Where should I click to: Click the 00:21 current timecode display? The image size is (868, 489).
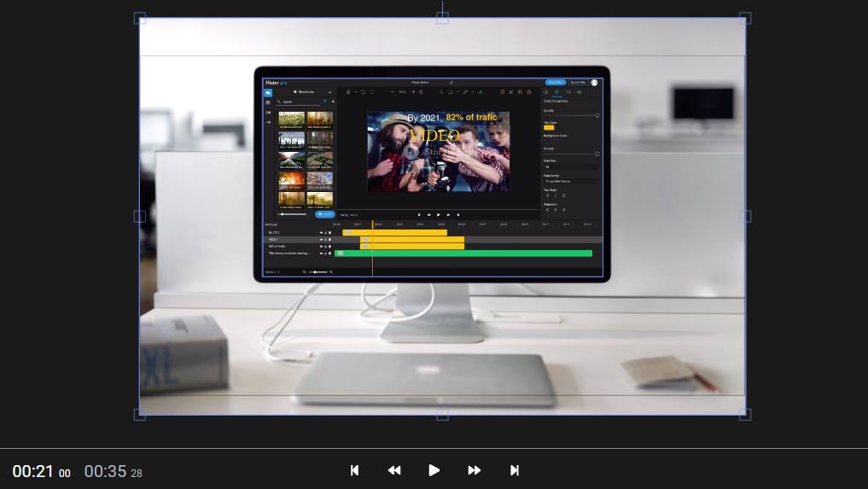34,471
